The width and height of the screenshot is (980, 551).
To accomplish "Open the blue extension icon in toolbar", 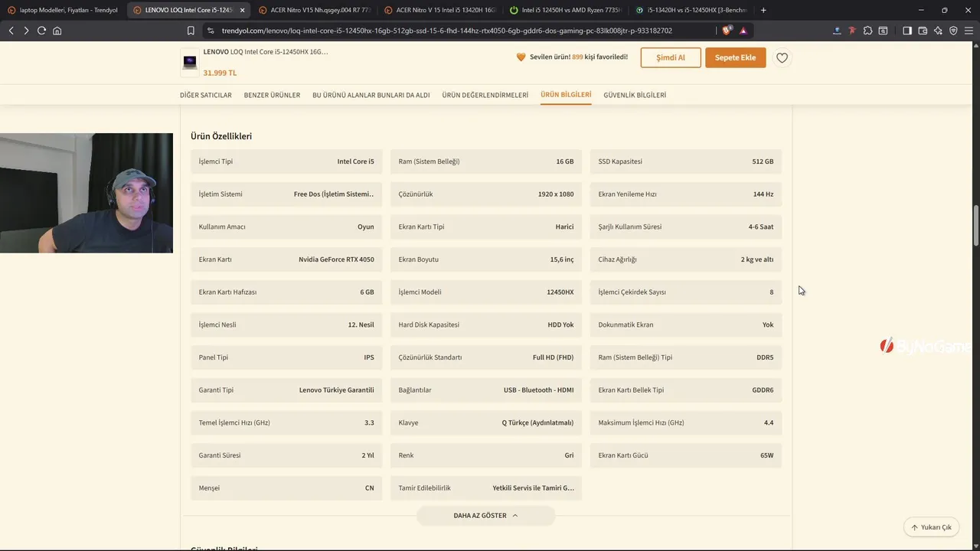I will point(836,31).
